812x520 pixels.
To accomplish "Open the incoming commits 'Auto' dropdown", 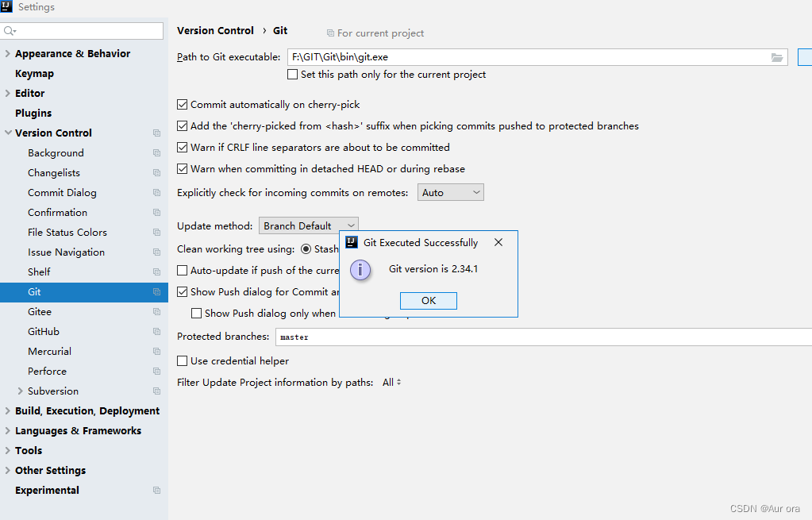I will (x=451, y=193).
